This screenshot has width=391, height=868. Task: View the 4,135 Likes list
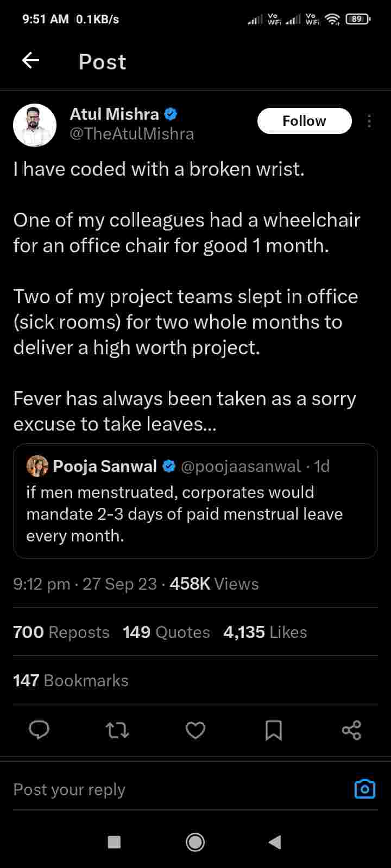coord(265,632)
